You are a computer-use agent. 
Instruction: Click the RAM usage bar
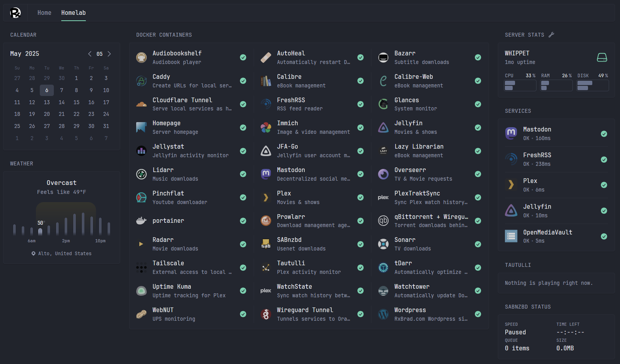(x=556, y=85)
